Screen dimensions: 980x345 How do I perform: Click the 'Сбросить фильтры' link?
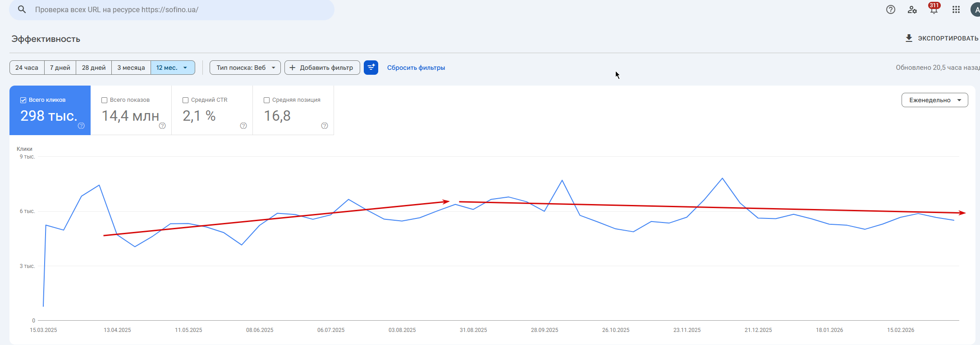[x=416, y=68]
